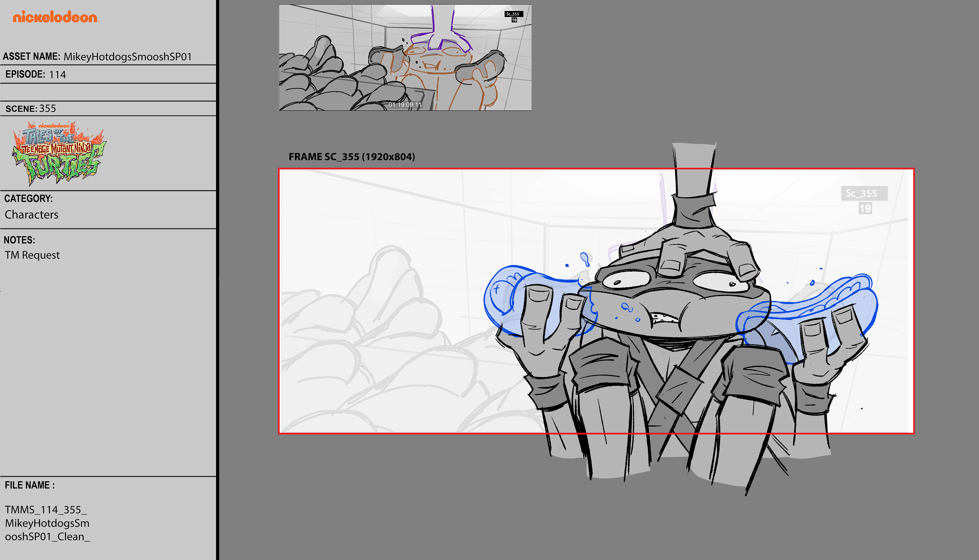Viewport: 979px width, 560px height.
Task: Click the FRAME SC_355 (1920x804) heading
Action: point(352,157)
